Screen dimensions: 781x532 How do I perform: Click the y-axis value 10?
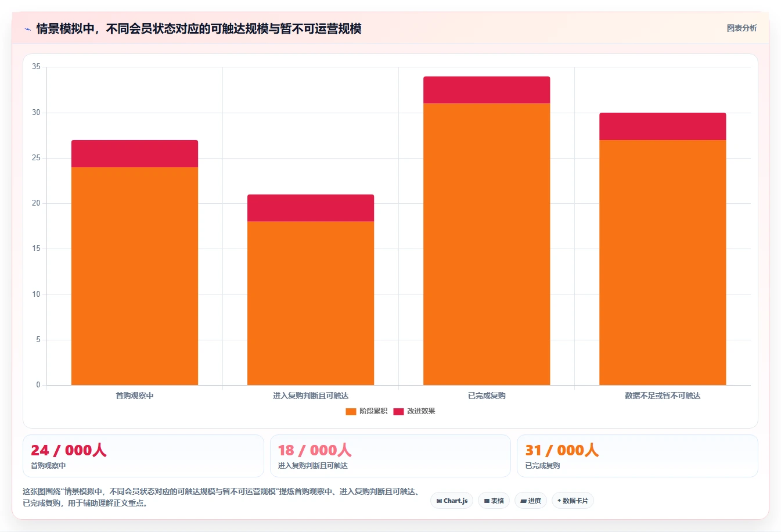tap(36, 294)
